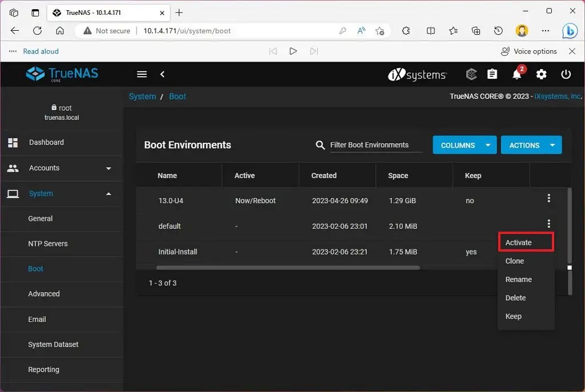Viewport: 585px width, 392px height.
Task: Open the ACTIONS dropdown
Action: [x=531, y=145]
